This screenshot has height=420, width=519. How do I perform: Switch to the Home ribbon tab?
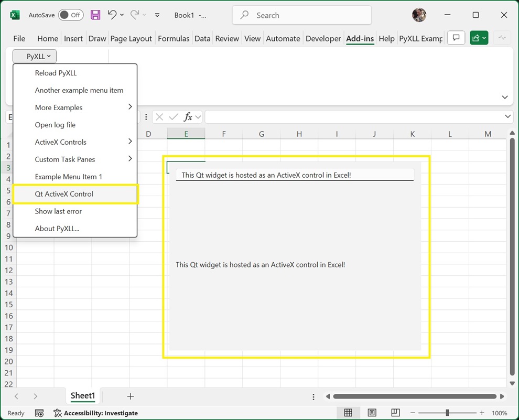[48, 39]
